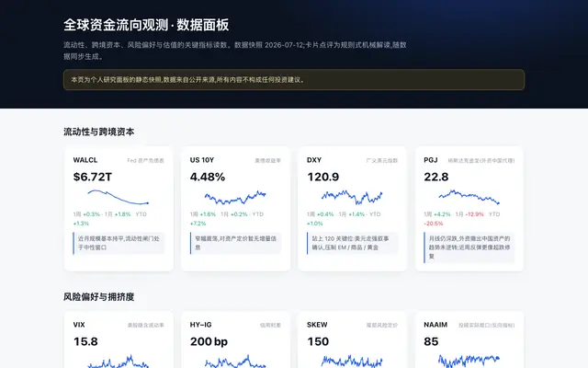Click the 4.48% yield value
The height and width of the screenshot is (368, 588).
tap(208, 177)
